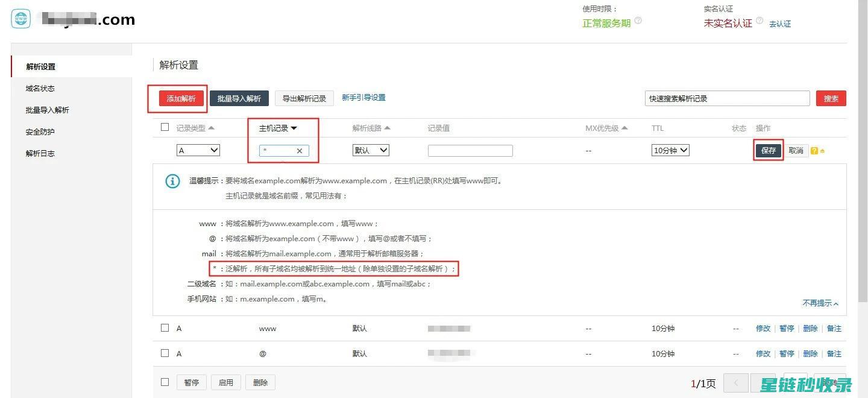Click 备注 for the @ record

[x=834, y=354]
